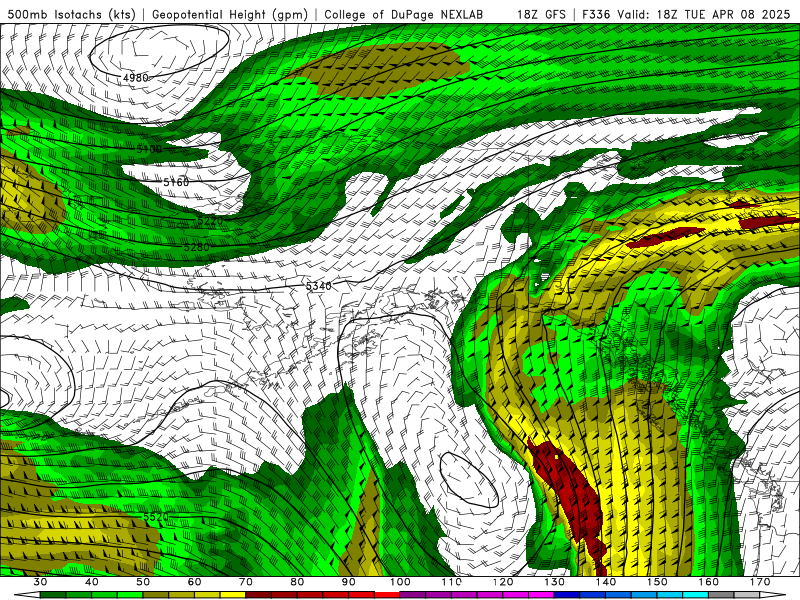Click the 5340 height contour label
The width and height of the screenshot is (800, 600).
pyautogui.click(x=318, y=286)
